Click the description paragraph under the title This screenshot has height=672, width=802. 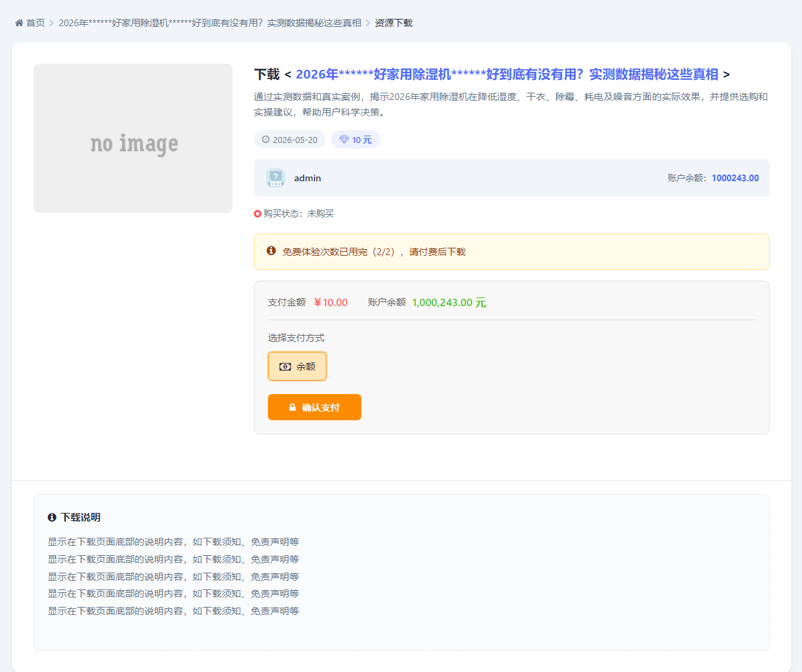pyautogui.click(x=510, y=104)
